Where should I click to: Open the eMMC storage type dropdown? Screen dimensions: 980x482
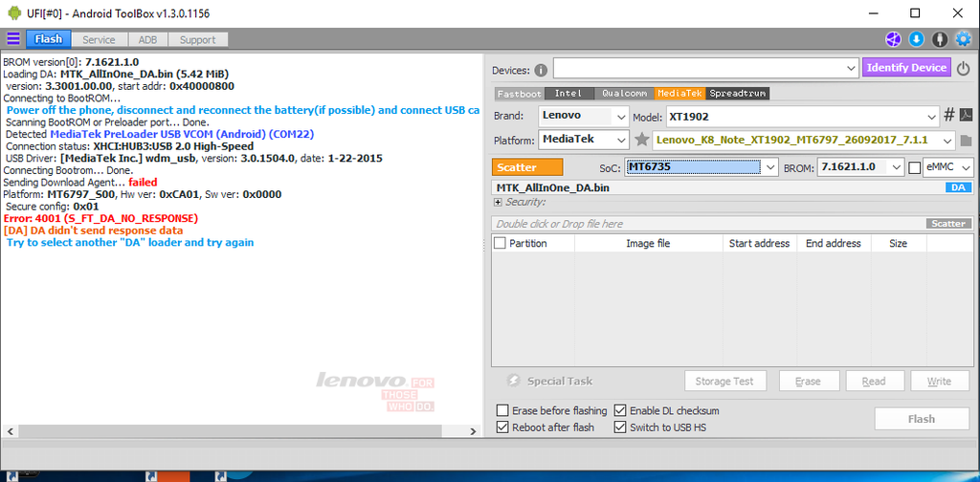click(967, 167)
